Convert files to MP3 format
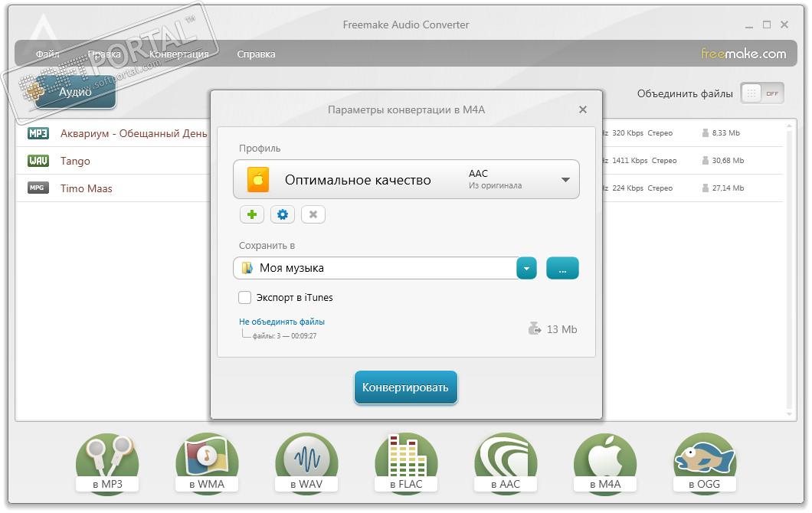This screenshot has height=513, width=812. 107,463
